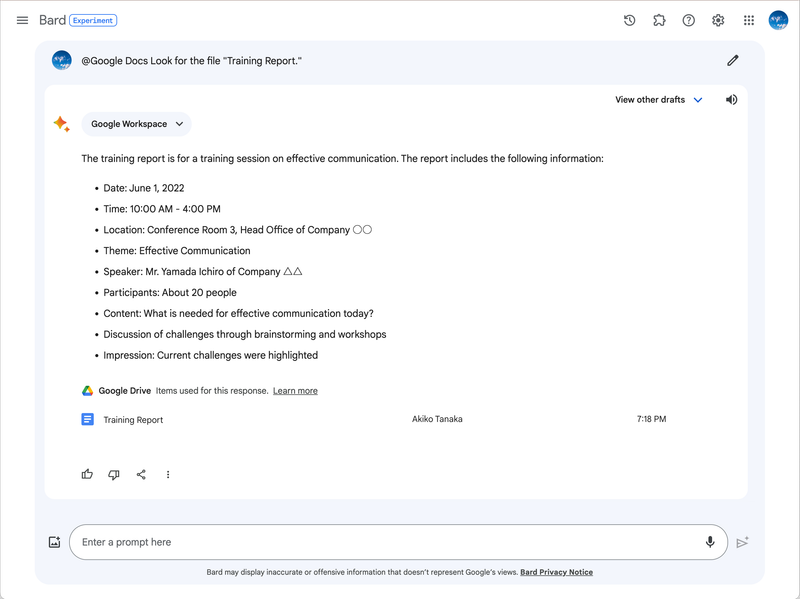
Task: Open the Training Report document icon
Action: coord(88,419)
